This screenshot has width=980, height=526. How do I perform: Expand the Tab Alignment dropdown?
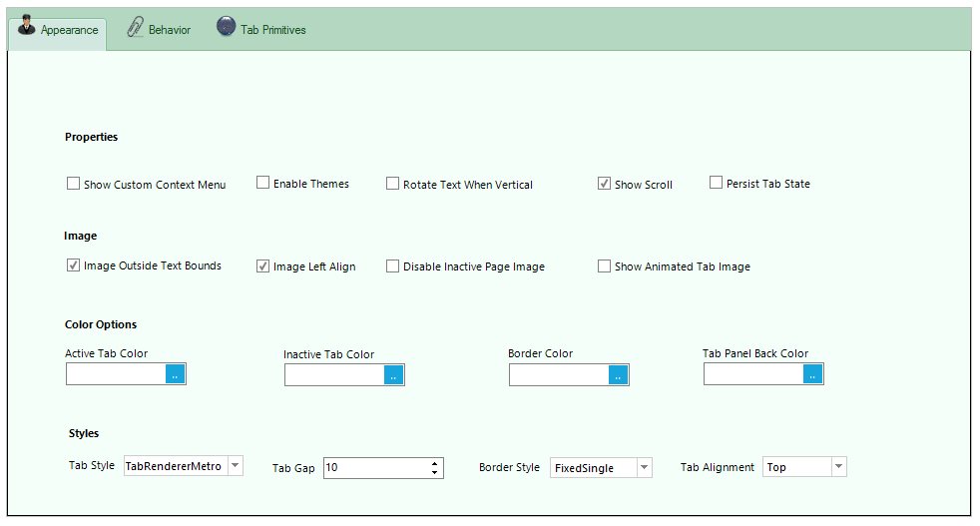click(x=838, y=466)
